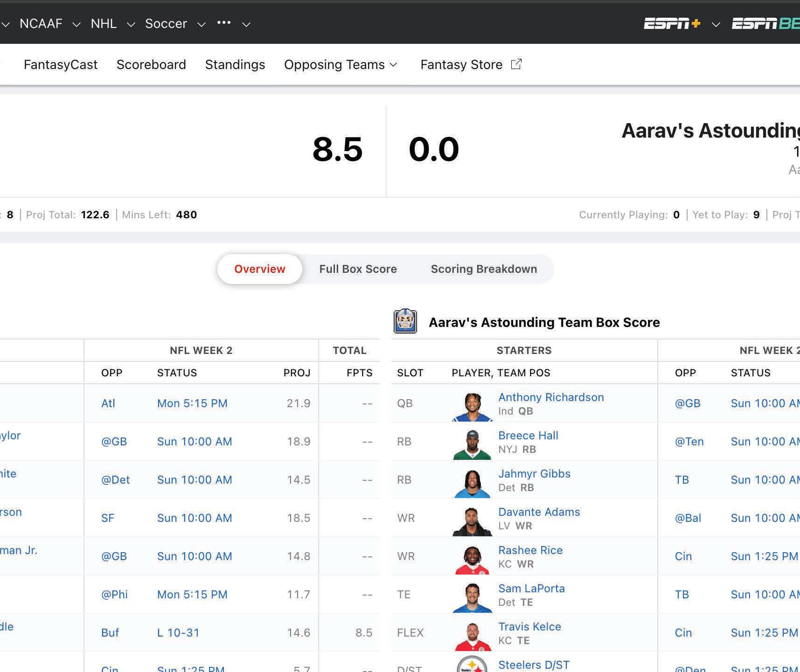Click Sam LaPorta's player headshot
Image resolution: width=800 pixels, height=672 pixels.
click(472, 598)
